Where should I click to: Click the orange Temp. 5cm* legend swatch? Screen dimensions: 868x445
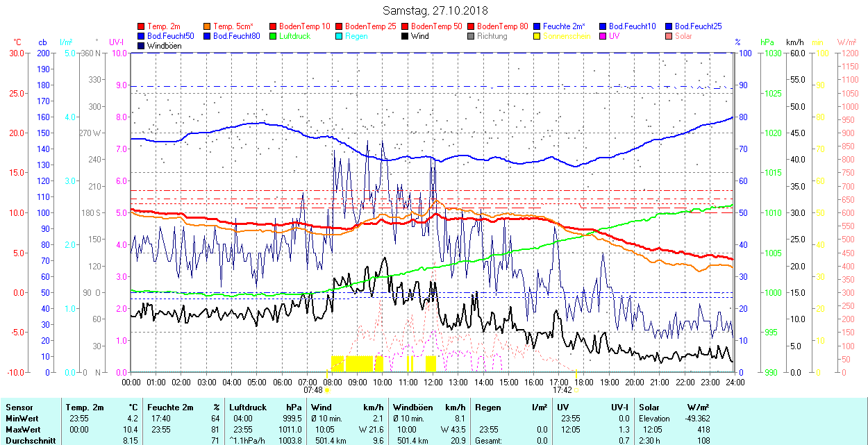[x=208, y=26]
